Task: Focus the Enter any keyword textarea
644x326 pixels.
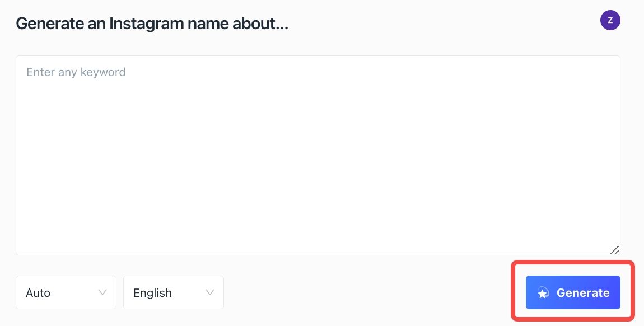Action: 318,156
